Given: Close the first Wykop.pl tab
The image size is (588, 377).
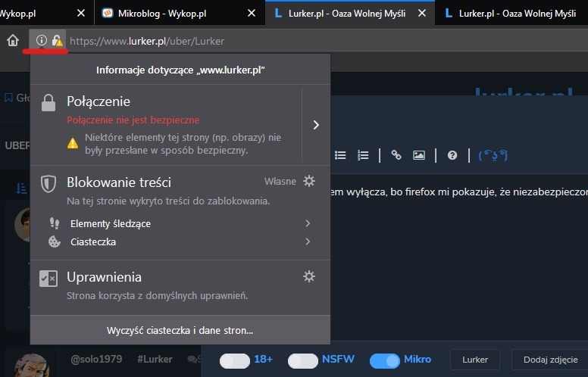Looking at the screenshot, I should pos(80,13).
